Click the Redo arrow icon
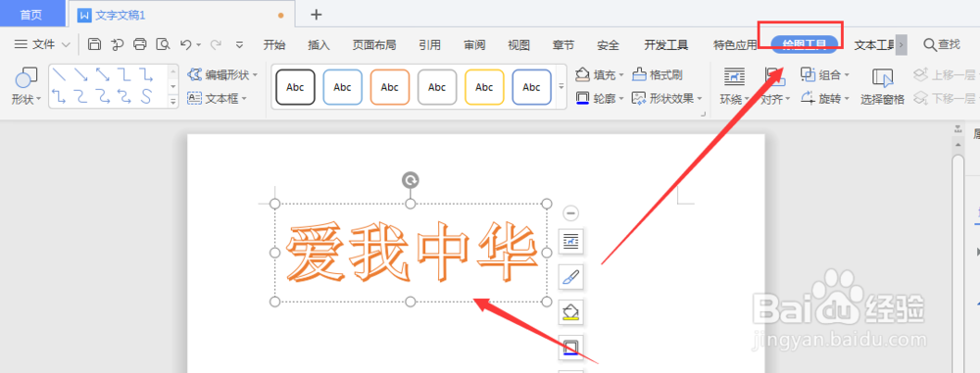Image resolution: width=980 pixels, height=373 pixels. click(x=216, y=44)
